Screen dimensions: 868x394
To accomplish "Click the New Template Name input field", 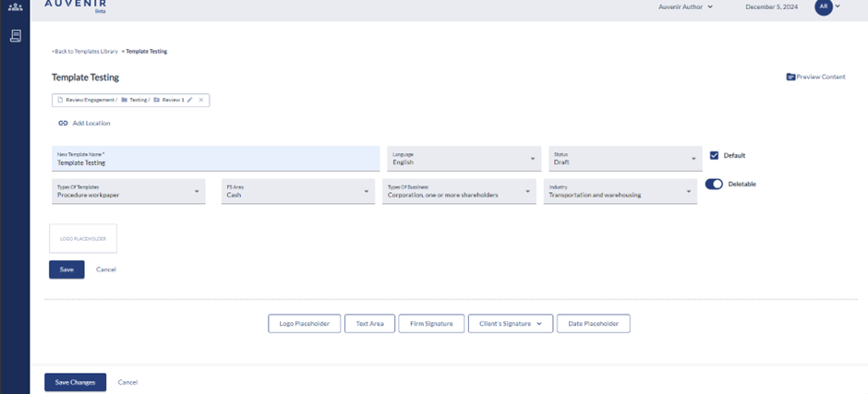I will (215, 159).
